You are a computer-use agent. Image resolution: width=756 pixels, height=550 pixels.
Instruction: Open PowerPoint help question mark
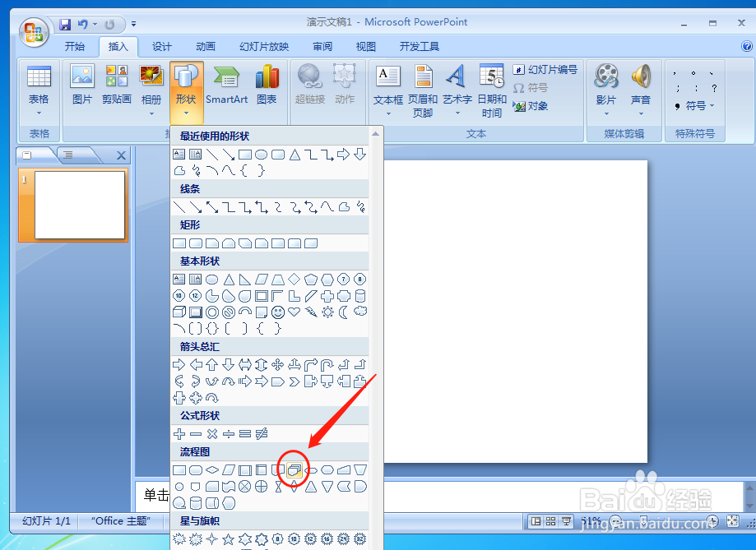coord(746,46)
